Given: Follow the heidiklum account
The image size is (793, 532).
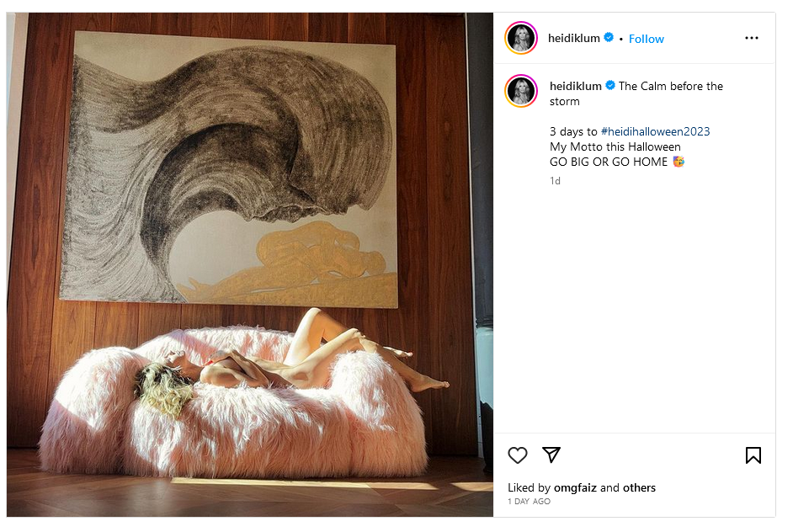Looking at the screenshot, I should (647, 39).
